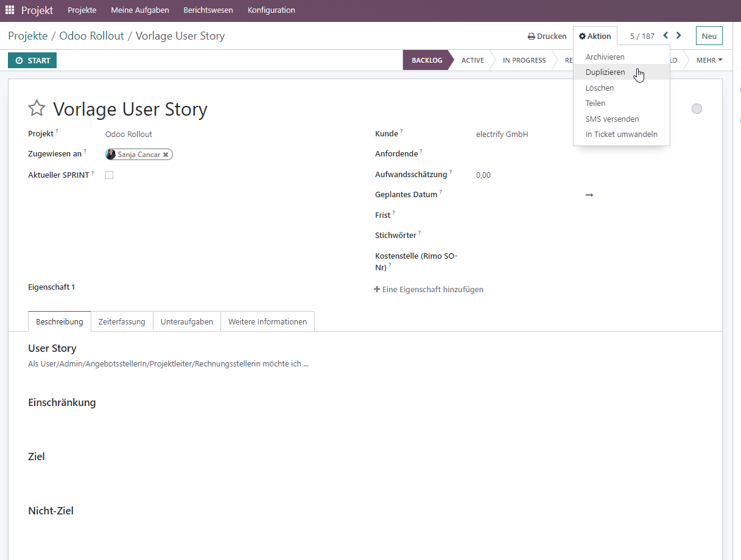Click the Ziel heading
This screenshot has height=560, width=741.
point(37,457)
